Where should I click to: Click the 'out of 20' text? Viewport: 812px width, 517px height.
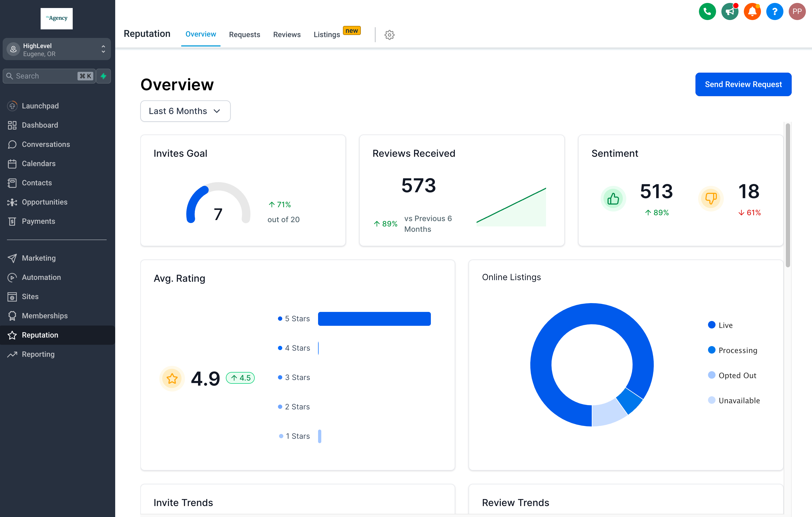(x=284, y=220)
